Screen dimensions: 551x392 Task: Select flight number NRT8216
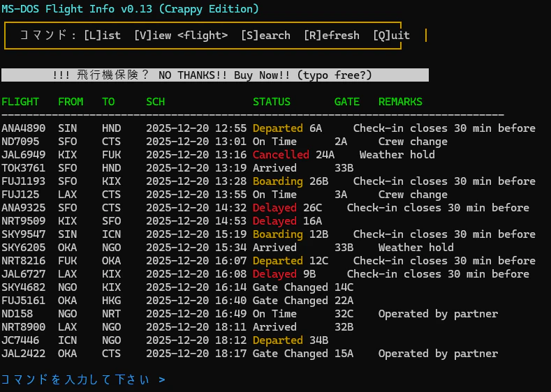(x=24, y=261)
